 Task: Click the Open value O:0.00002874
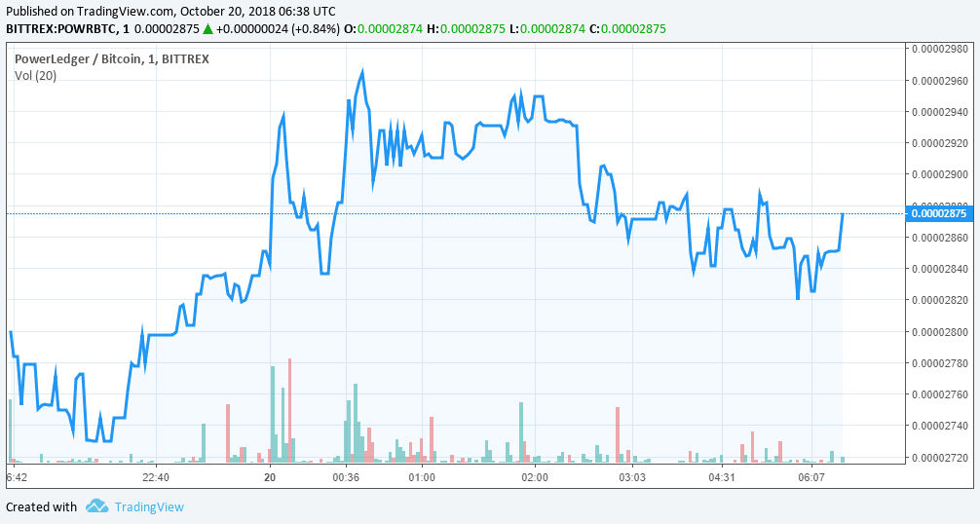click(383, 28)
